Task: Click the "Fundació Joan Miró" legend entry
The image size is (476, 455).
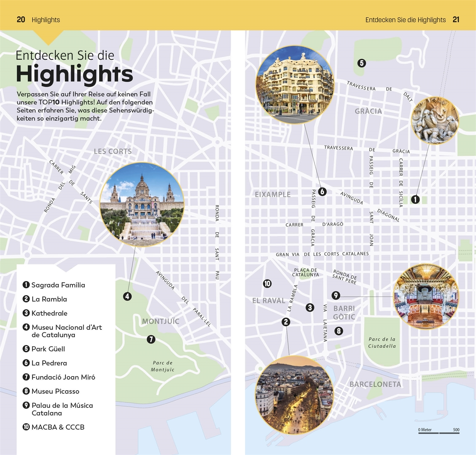Action: click(x=63, y=377)
